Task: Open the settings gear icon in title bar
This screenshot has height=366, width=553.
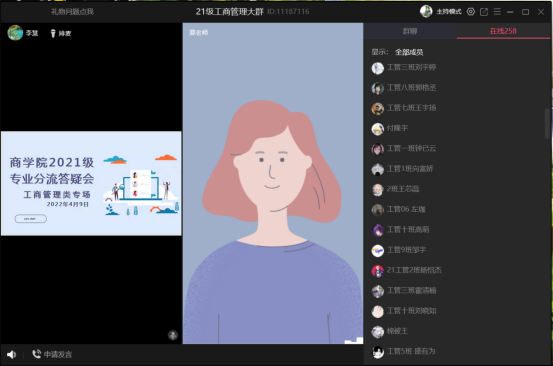Action: [x=471, y=12]
